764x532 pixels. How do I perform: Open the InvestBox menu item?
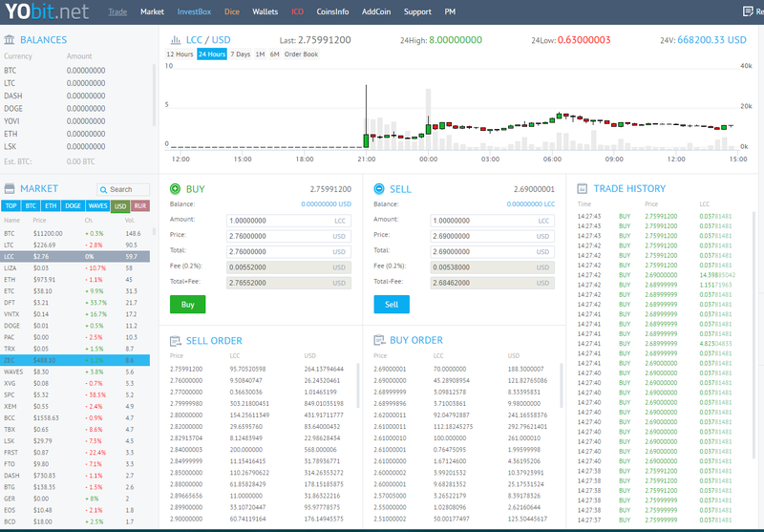(x=194, y=11)
